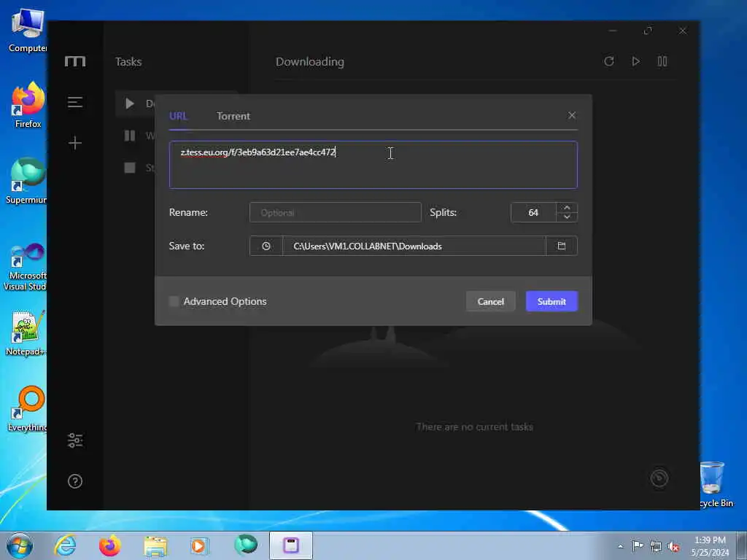Viewport: 747px width, 560px height.
Task: Submit the download task
Action: coord(551,301)
